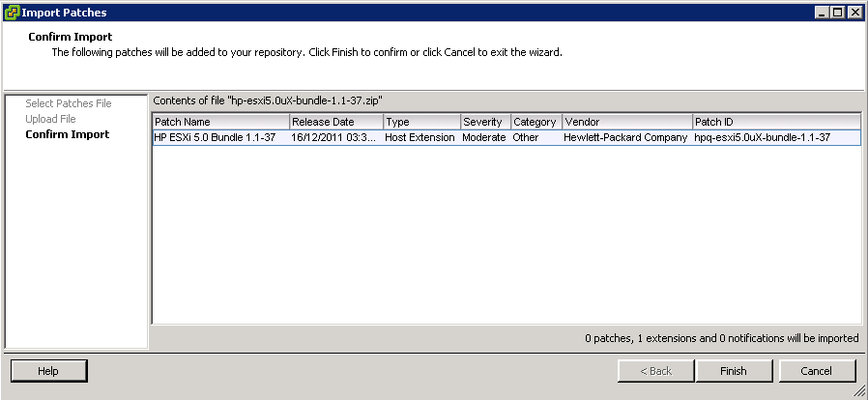Sort by Patch Name column header
This screenshot has width=868, height=400.
221,122
